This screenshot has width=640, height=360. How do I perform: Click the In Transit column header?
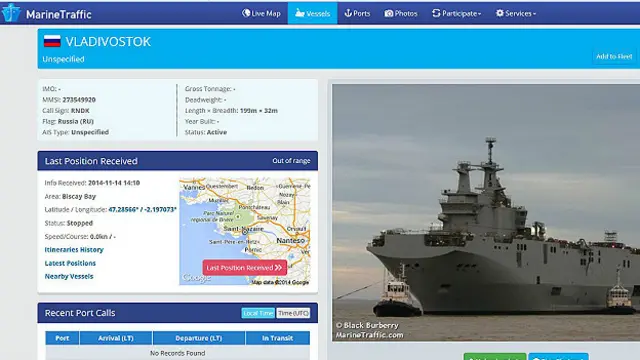(278, 338)
